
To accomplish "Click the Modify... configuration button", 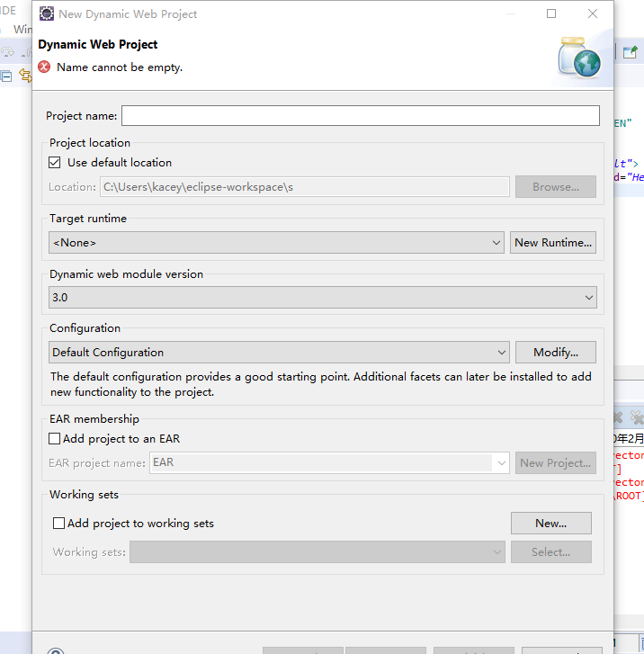I will point(556,353).
